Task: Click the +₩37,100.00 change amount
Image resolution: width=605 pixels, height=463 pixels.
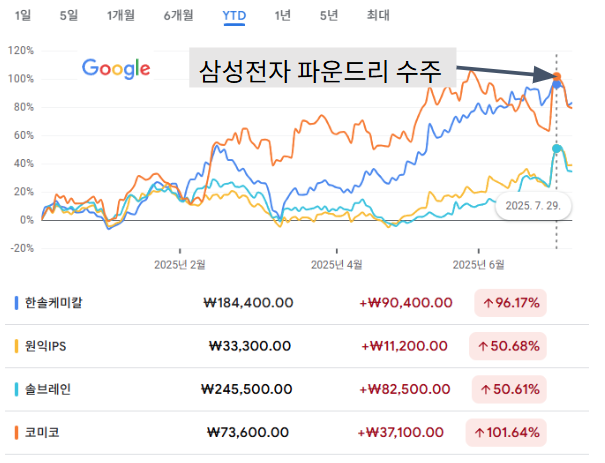Action: click(x=401, y=433)
